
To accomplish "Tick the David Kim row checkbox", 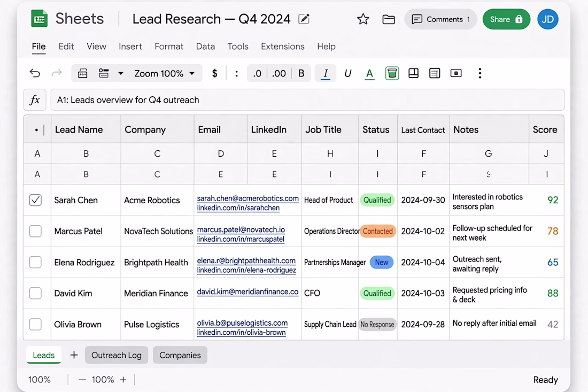I will (36, 294).
